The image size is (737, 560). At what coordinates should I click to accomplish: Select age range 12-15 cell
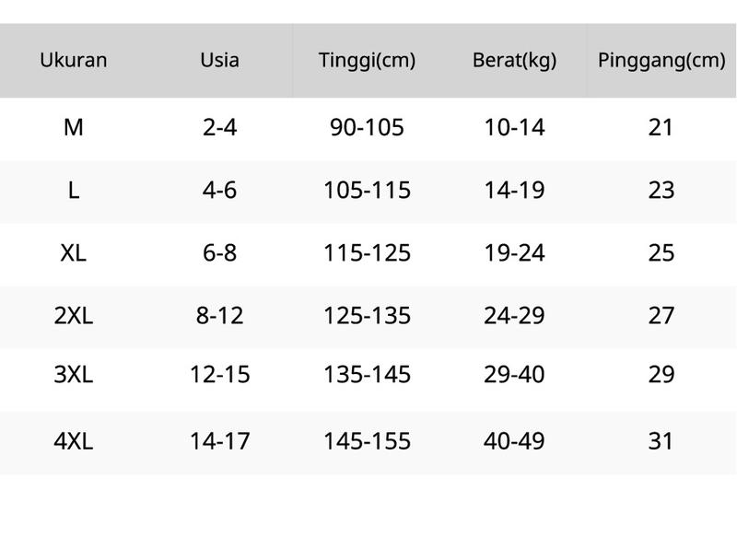pyautogui.click(x=219, y=375)
